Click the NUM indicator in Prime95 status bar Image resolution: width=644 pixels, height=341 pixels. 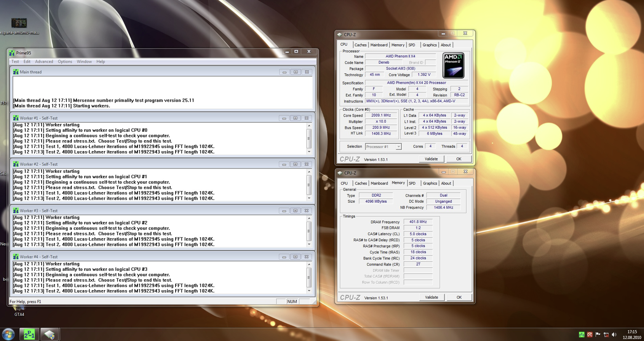[x=292, y=301]
